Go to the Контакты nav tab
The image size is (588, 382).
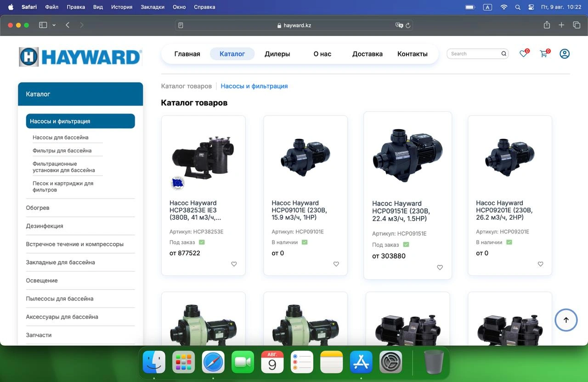(x=412, y=54)
